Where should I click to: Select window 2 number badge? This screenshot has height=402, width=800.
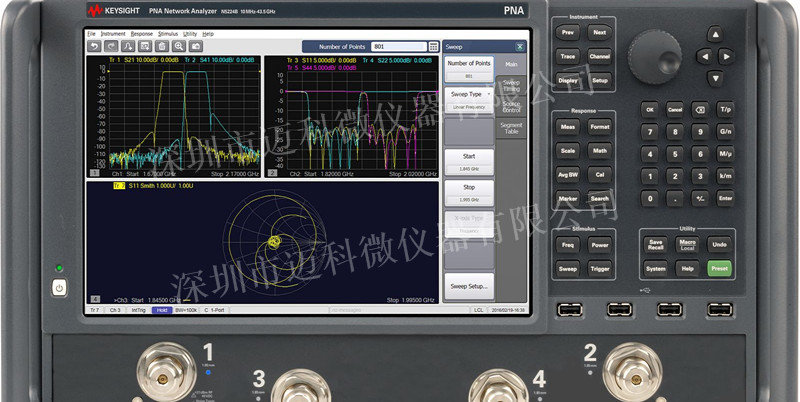pyautogui.click(x=272, y=173)
